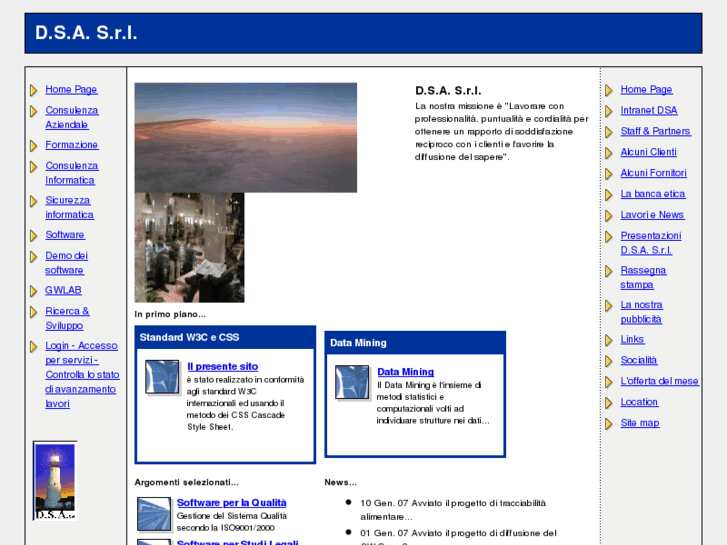Click arrow bullet next to Login - Accesso
727x545 pixels.
tap(33, 346)
